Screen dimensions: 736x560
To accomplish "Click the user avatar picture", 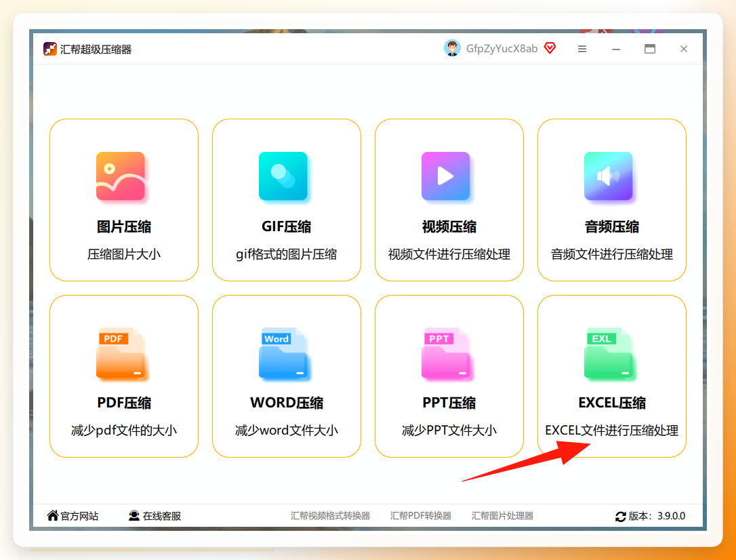I will point(452,48).
